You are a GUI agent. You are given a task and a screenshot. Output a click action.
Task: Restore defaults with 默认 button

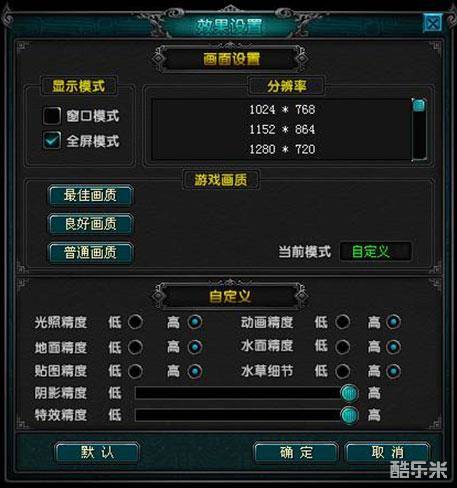click(x=97, y=453)
